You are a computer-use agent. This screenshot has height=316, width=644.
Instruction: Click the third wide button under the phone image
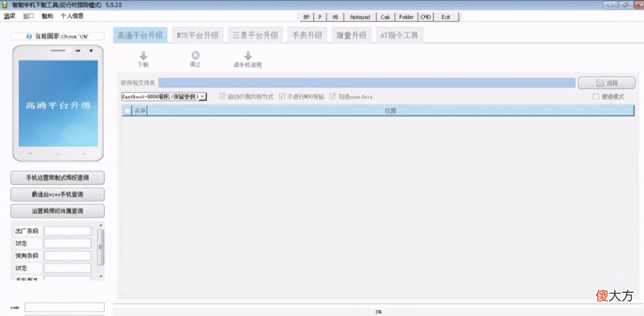(x=58, y=211)
